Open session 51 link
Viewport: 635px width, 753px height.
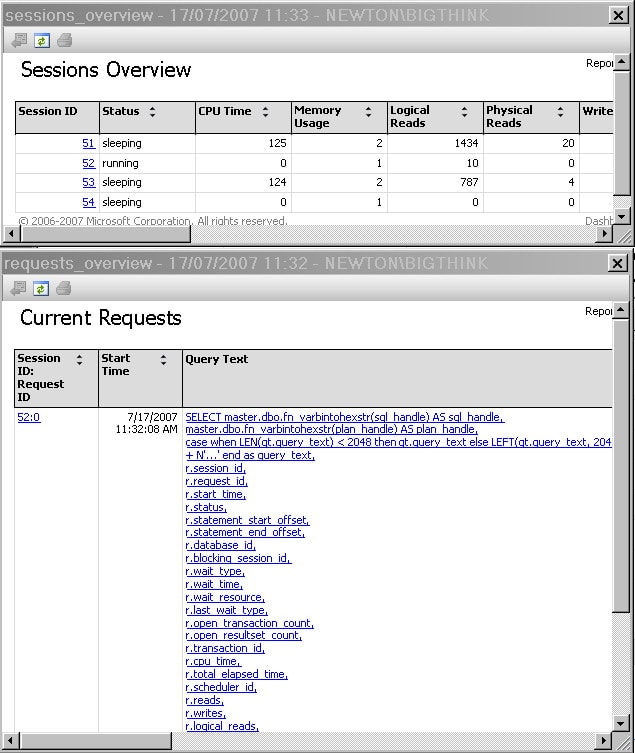coord(88,143)
